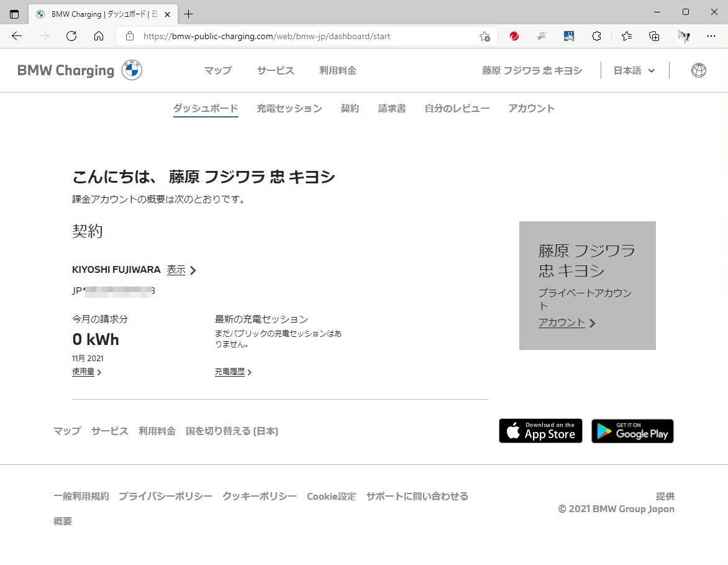This screenshot has width=728, height=565.
Task: Open the browser Extensions puzzle icon
Action: (x=596, y=36)
